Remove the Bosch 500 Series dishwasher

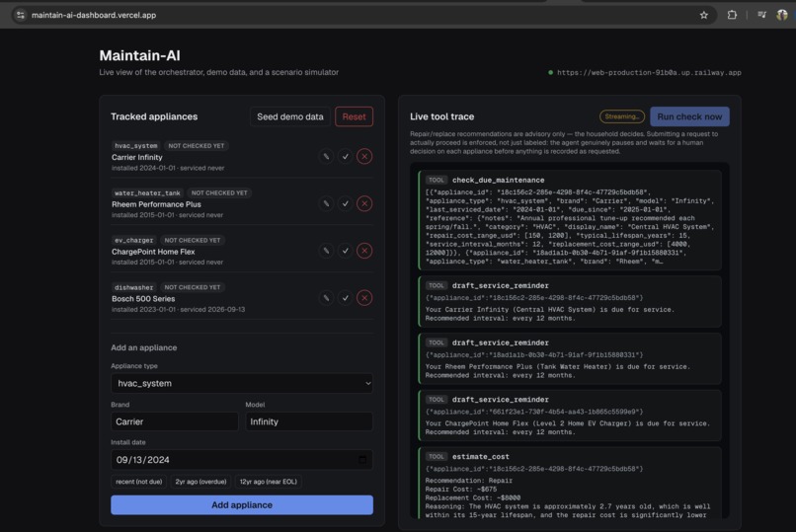[x=364, y=298]
